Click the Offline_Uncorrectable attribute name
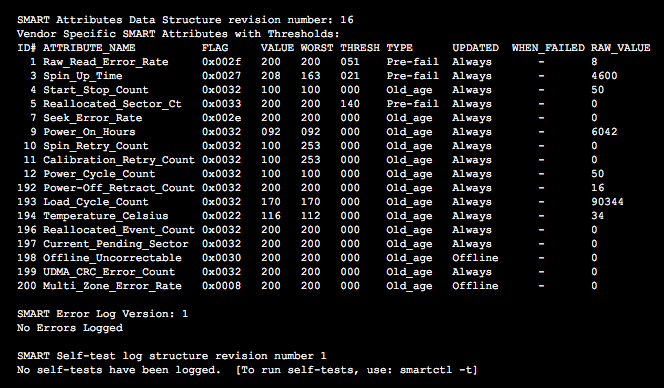 [112, 258]
